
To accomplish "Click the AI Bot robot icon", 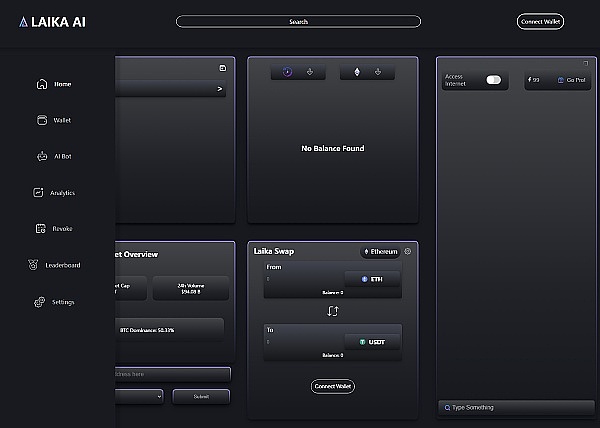I will 42,156.
